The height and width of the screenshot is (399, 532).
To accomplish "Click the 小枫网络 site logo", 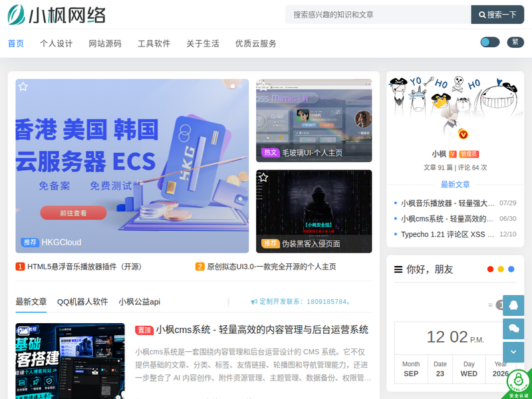I will 57,15.
